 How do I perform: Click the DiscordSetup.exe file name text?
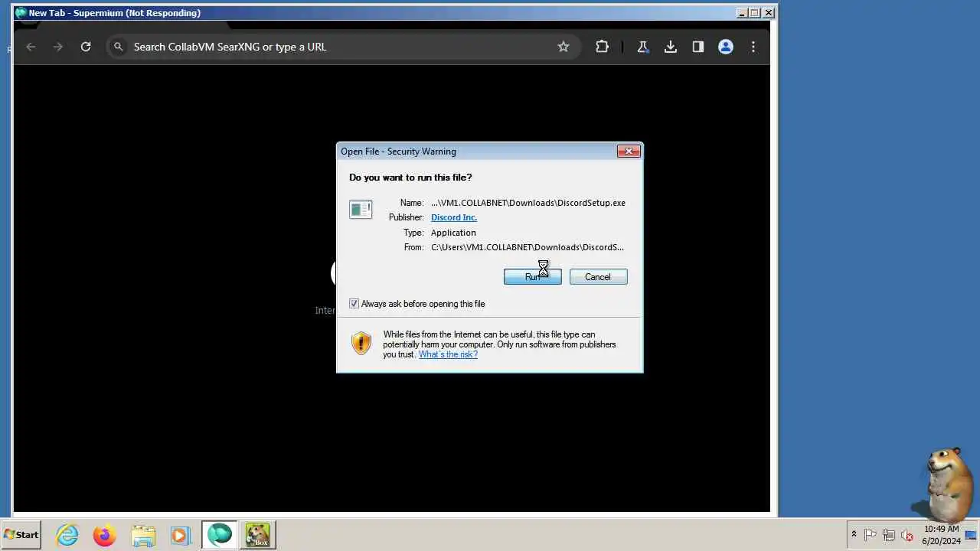pyautogui.click(x=528, y=203)
